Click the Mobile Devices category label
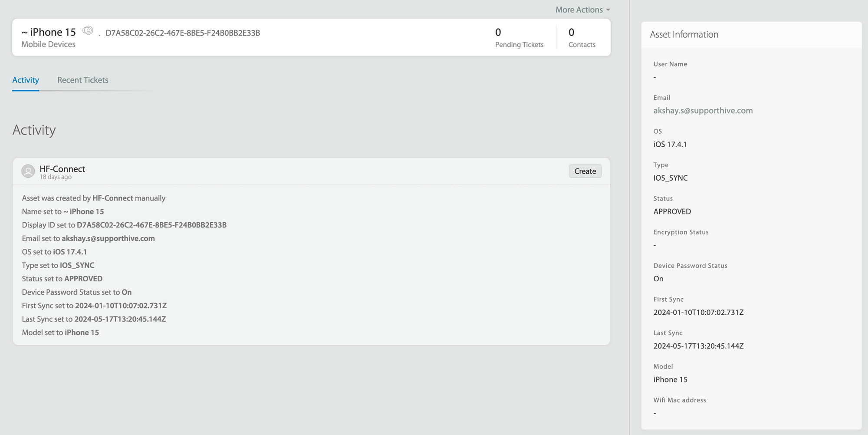Image resolution: width=868 pixels, height=435 pixels. pyautogui.click(x=48, y=44)
